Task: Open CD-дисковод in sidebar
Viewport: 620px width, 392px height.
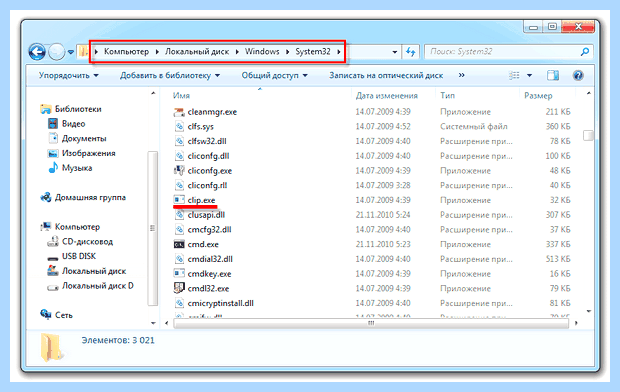Action: 87,241
